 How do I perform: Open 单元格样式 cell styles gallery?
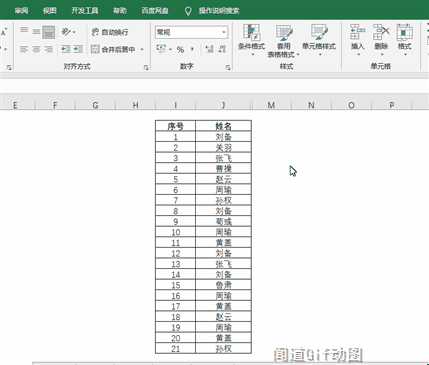[x=319, y=40]
